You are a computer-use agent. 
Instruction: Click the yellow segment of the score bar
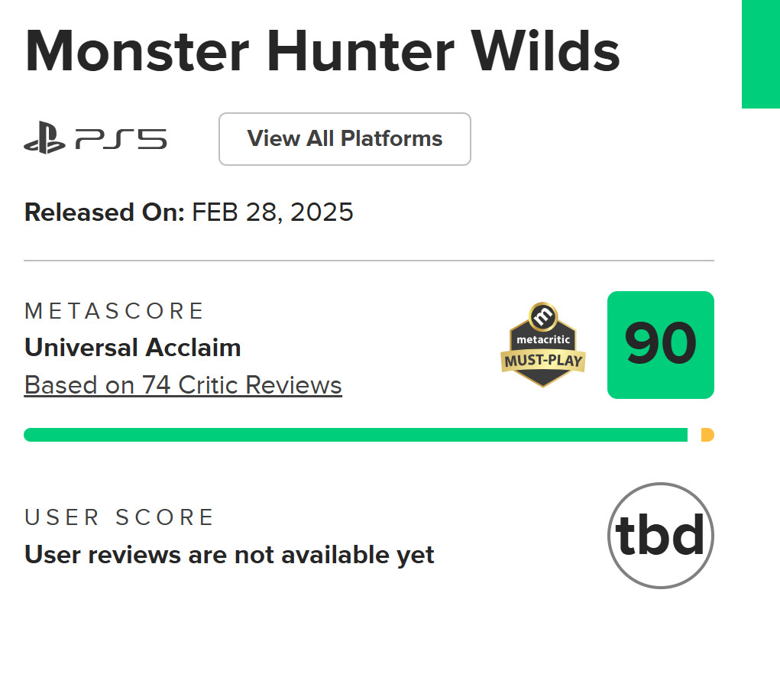(x=707, y=435)
